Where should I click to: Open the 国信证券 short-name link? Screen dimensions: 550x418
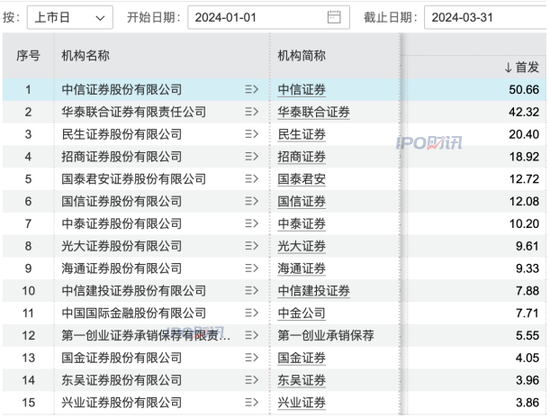point(302,202)
